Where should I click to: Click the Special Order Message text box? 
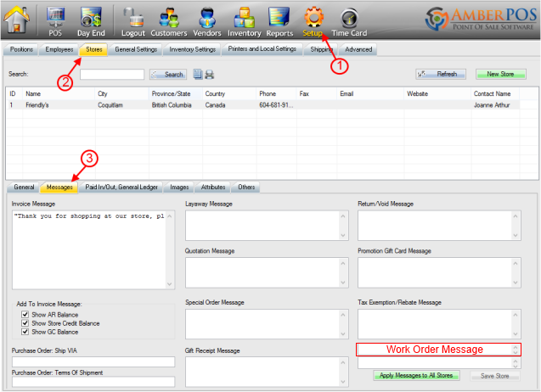267,324
